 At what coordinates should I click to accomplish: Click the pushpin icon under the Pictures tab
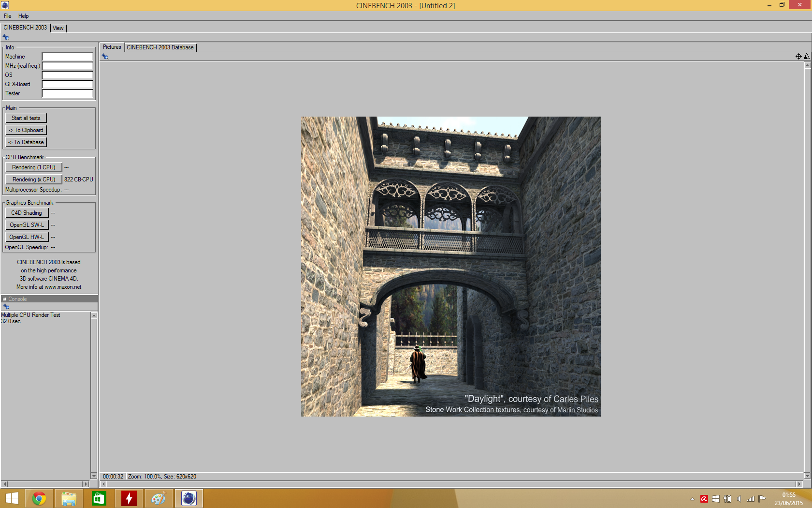[x=105, y=57]
